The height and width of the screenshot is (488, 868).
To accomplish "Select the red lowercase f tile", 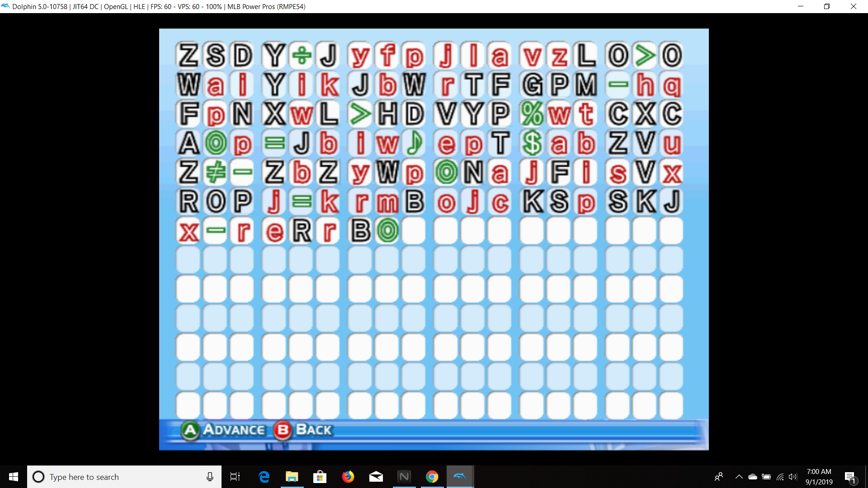I will click(x=387, y=56).
